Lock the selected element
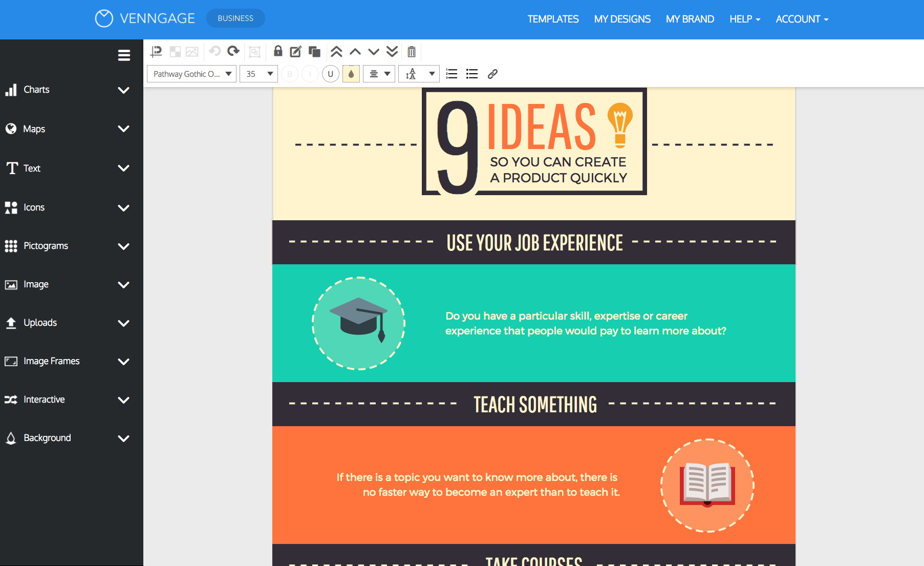The image size is (924, 566). [x=278, y=51]
